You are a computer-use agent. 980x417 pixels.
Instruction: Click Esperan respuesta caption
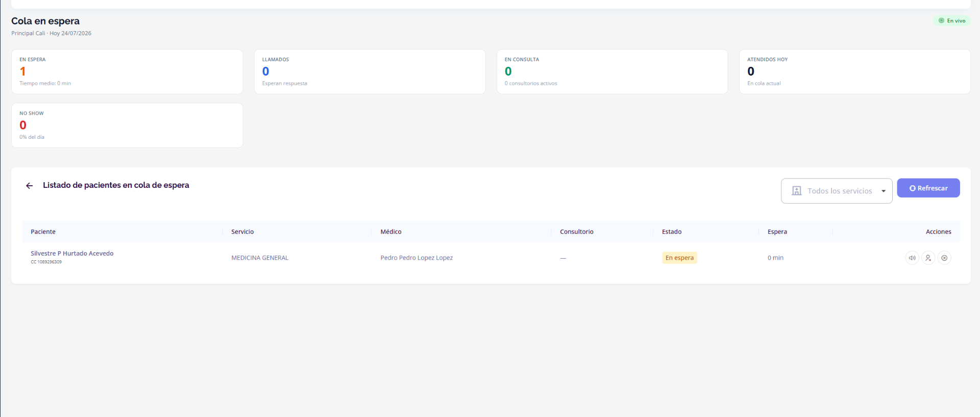tap(285, 83)
